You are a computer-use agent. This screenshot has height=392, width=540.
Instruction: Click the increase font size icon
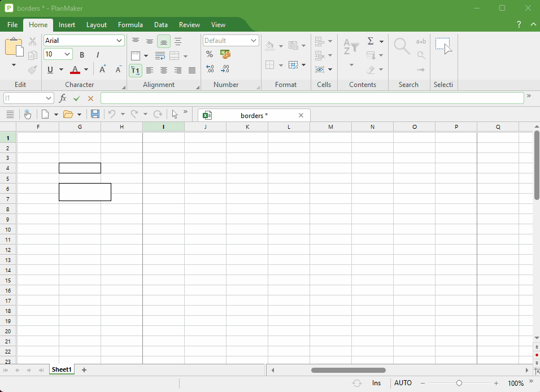102,69
